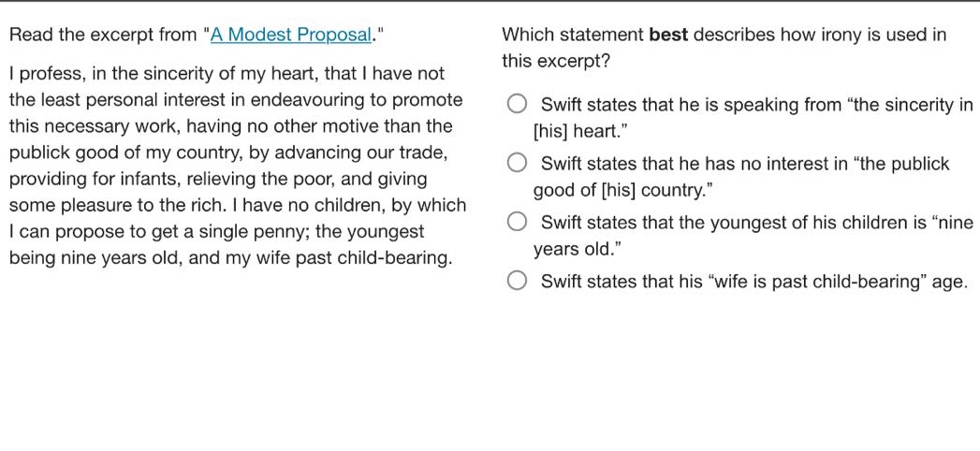Click the "good of [his] country." answer continuation
Screen dimensions: 980x451
pos(623,191)
